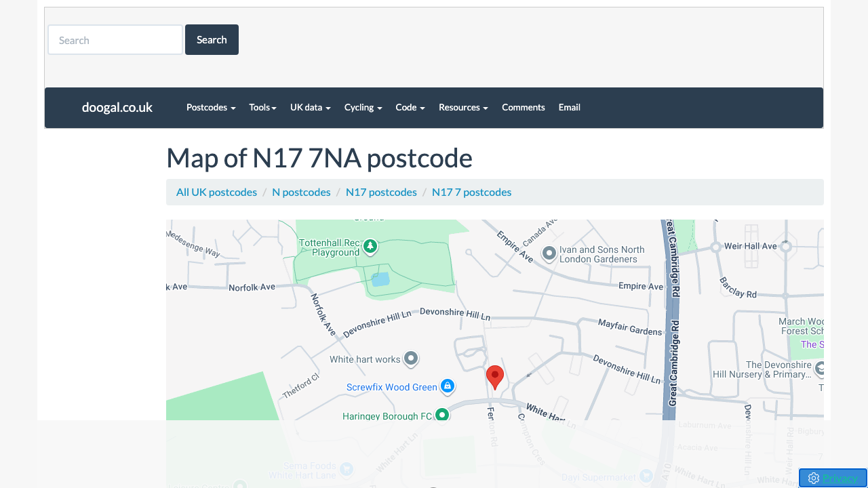The height and width of the screenshot is (488, 868).
Task: Open the Resources dropdown
Action: coord(463,107)
